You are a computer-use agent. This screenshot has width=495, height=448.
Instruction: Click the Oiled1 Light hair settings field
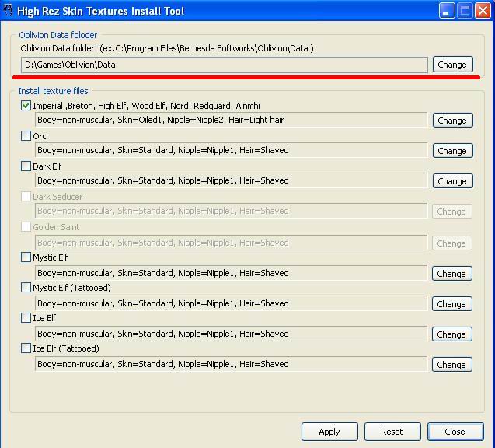coord(231,120)
